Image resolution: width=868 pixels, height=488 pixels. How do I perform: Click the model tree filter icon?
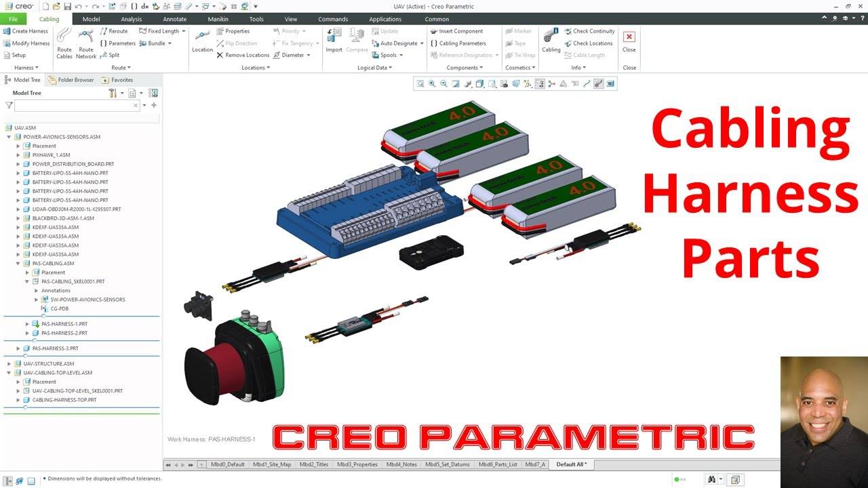click(9, 106)
